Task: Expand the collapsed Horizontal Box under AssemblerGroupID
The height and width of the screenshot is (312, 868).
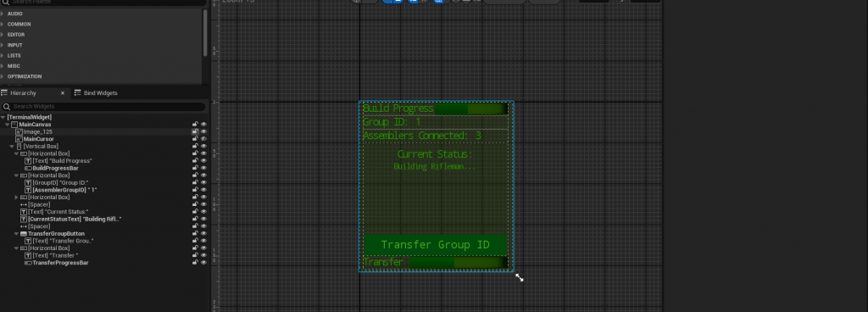Action: (x=17, y=198)
